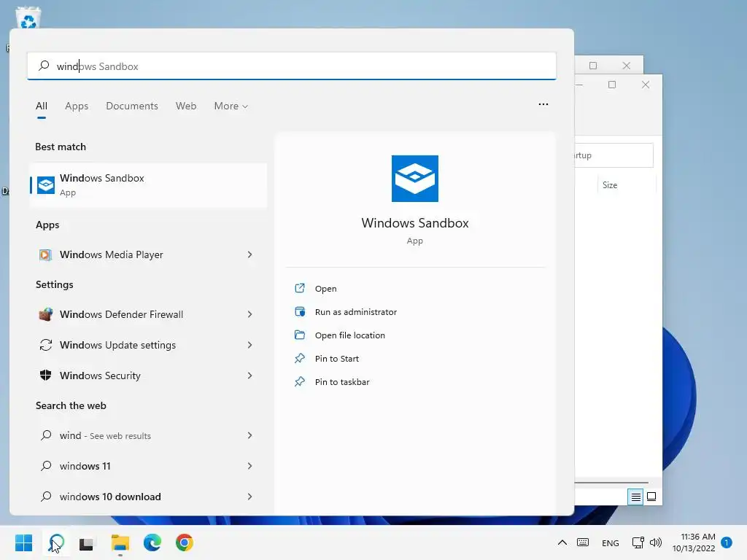Click the 'windows 10 download' suggestion text
The image size is (747, 560).
[110, 496]
